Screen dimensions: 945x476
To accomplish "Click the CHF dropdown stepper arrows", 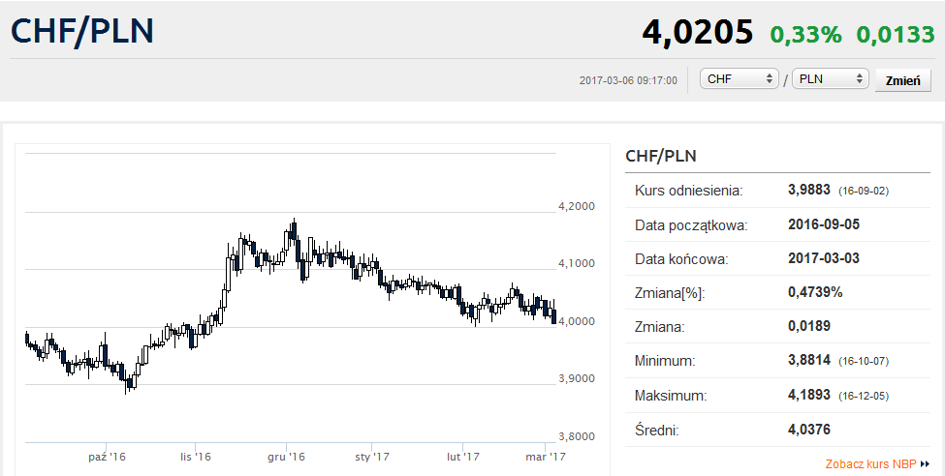I will click(x=768, y=79).
